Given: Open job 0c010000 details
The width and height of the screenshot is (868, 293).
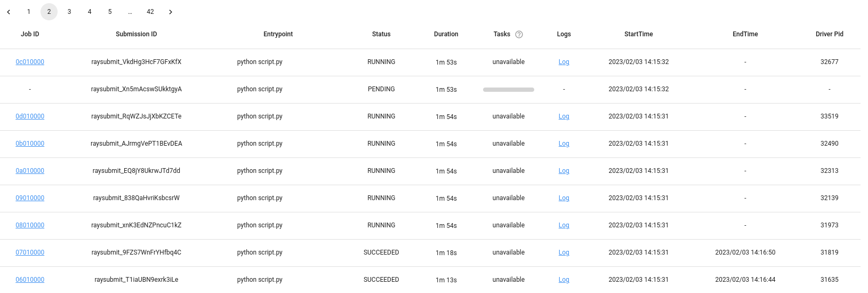Looking at the screenshot, I should [30, 62].
